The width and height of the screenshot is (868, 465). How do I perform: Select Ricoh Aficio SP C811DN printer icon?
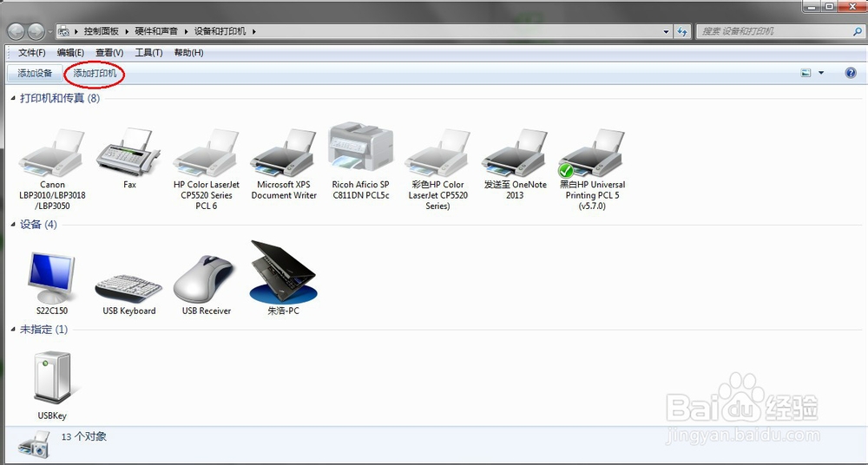point(360,148)
